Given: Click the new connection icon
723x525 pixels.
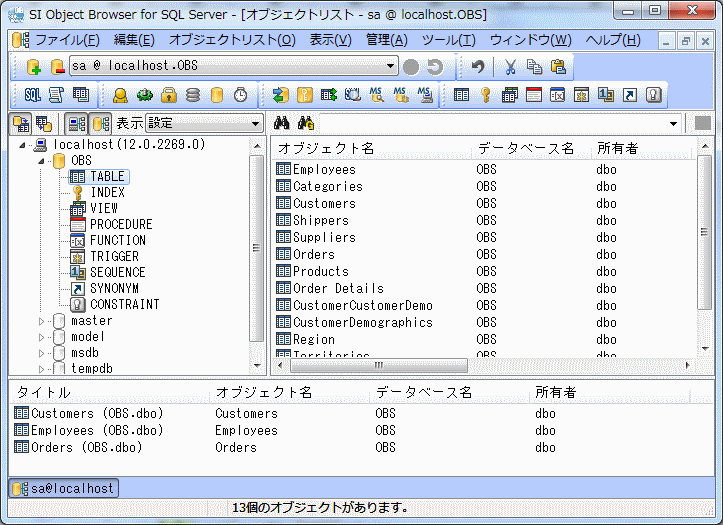Looking at the screenshot, I should (x=33, y=67).
